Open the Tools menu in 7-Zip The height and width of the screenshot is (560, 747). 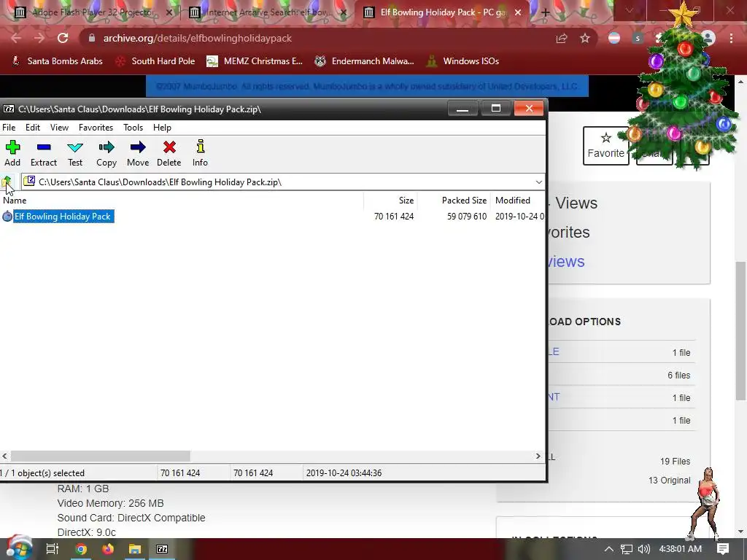[x=133, y=128]
